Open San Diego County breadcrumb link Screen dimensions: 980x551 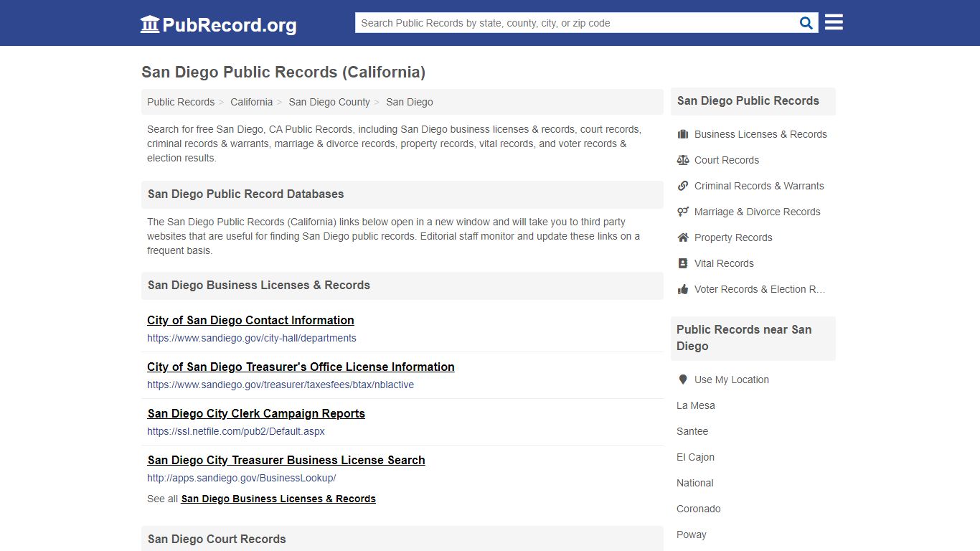[x=329, y=102]
